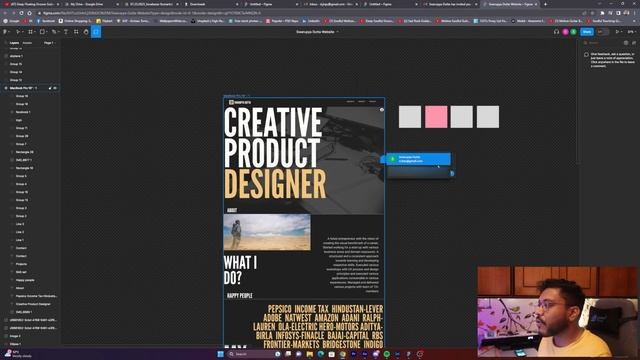Image resolution: width=640 pixels, height=360 pixels.
Task: Open Frame tool options dropdown arrow
Action: pos(34,32)
